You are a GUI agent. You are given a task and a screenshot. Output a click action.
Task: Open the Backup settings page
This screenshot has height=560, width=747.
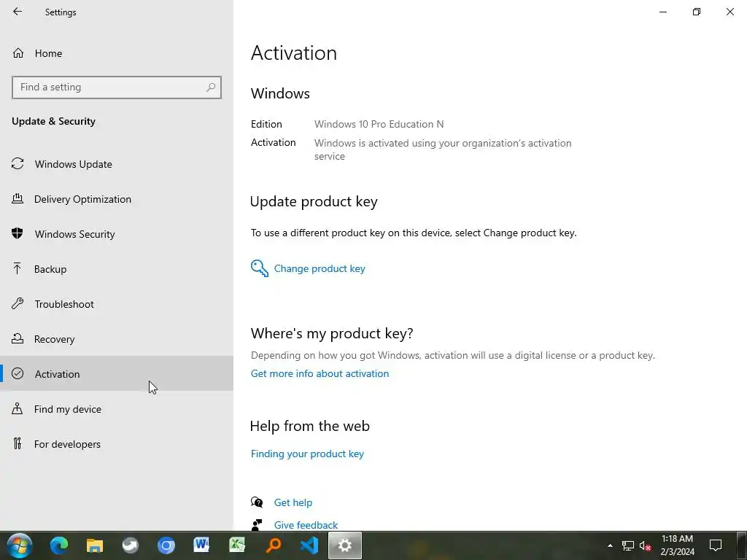pyautogui.click(x=117, y=269)
